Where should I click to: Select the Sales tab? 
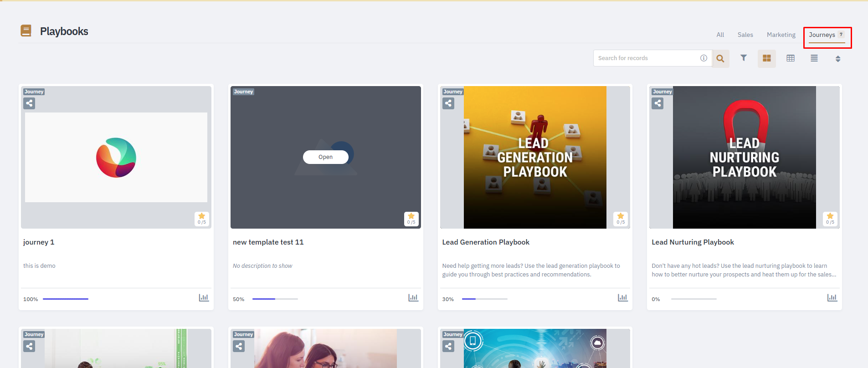745,35
